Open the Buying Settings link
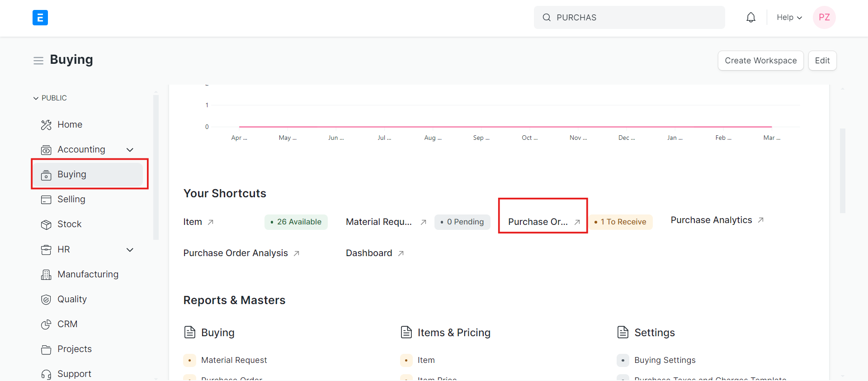This screenshot has height=381, width=868. click(665, 360)
